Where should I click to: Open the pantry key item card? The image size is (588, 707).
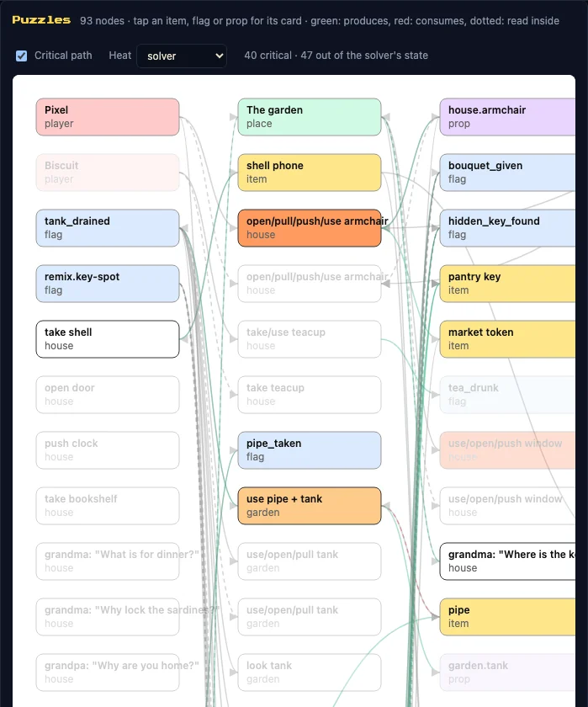click(507, 284)
